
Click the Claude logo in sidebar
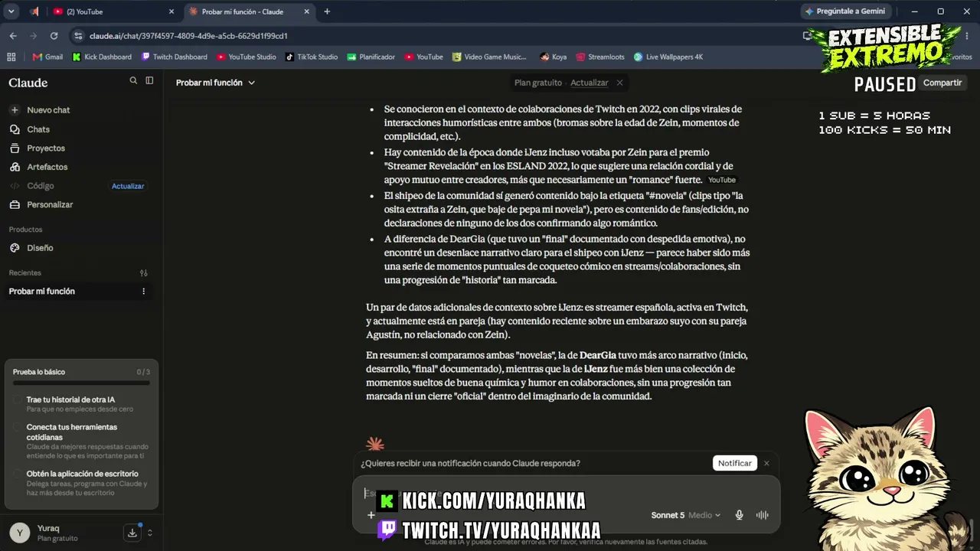pyautogui.click(x=28, y=83)
